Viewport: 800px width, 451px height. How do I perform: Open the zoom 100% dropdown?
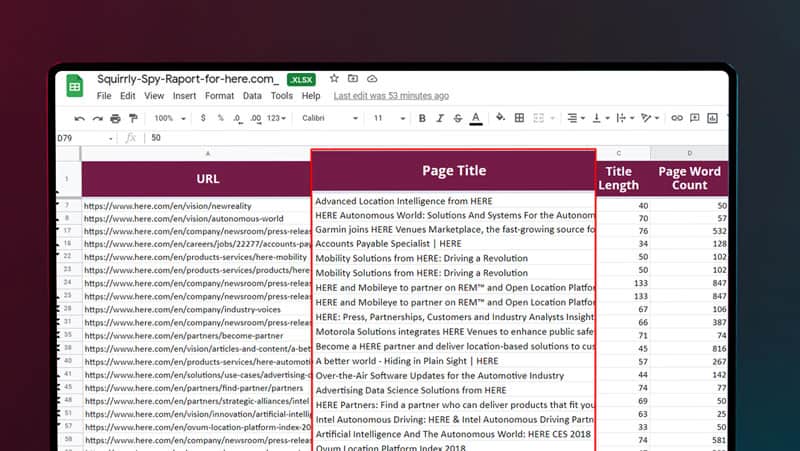point(170,118)
